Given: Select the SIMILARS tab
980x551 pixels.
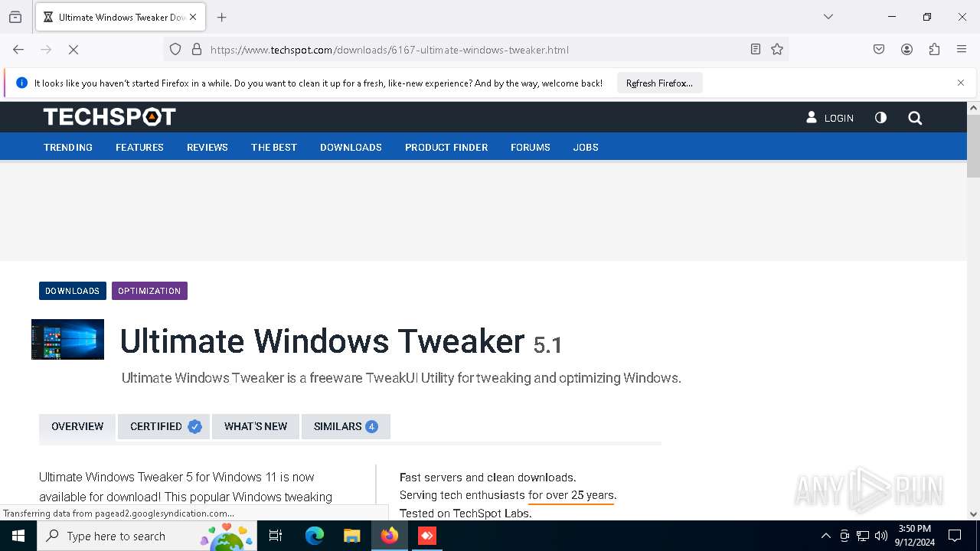Looking at the screenshot, I should [346, 427].
